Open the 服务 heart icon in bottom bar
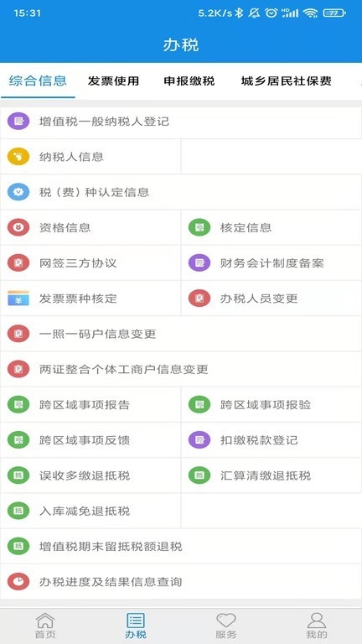 (226, 621)
